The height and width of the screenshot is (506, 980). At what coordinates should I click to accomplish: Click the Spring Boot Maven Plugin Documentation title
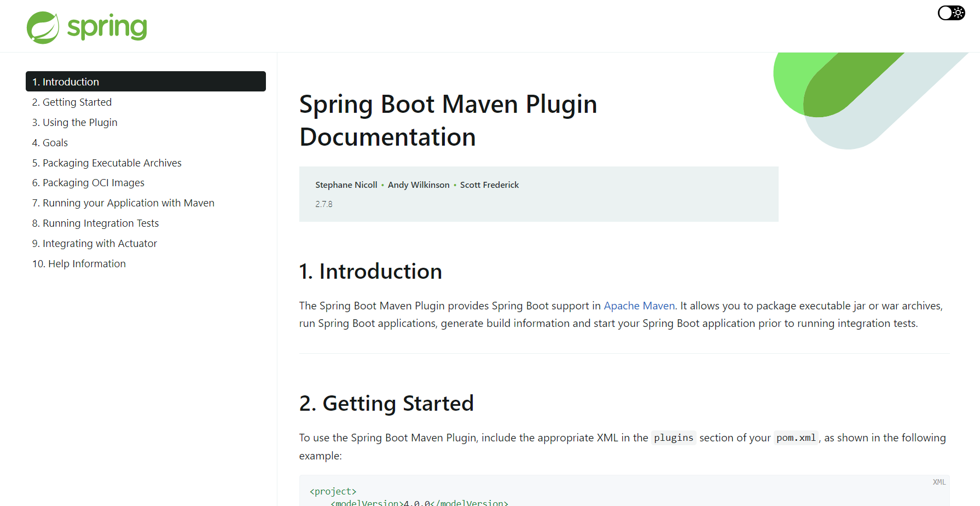[448, 120]
